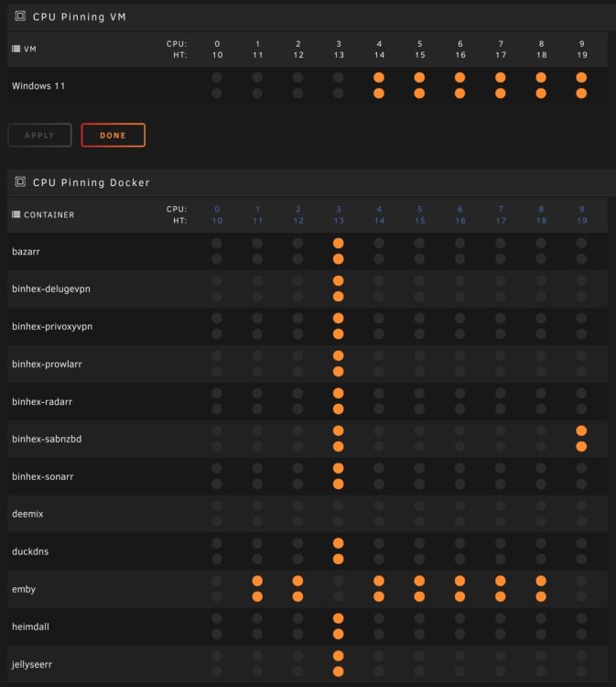Viewport: 616px width, 687px height.
Task: Unpin CPU 3 from bazarr container
Action: (338, 243)
